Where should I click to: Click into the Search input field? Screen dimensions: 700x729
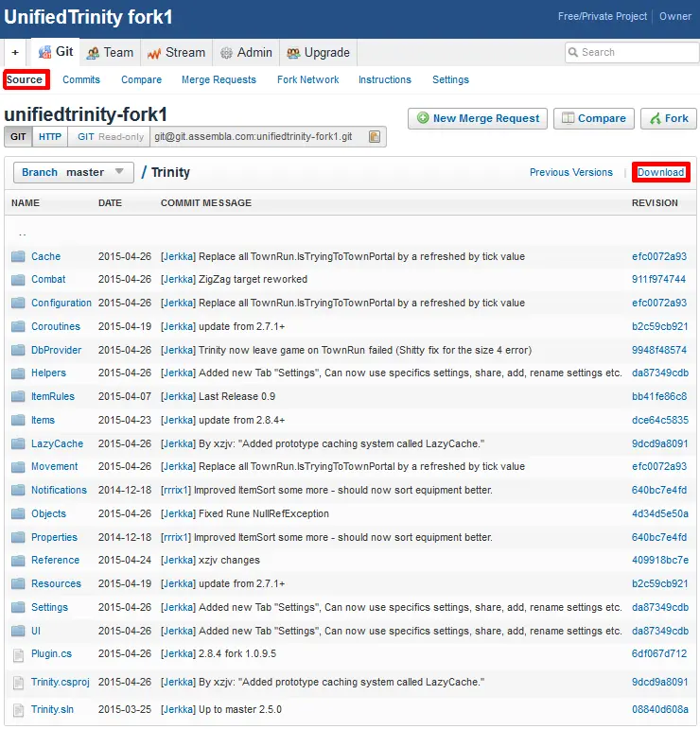pos(632,52)
